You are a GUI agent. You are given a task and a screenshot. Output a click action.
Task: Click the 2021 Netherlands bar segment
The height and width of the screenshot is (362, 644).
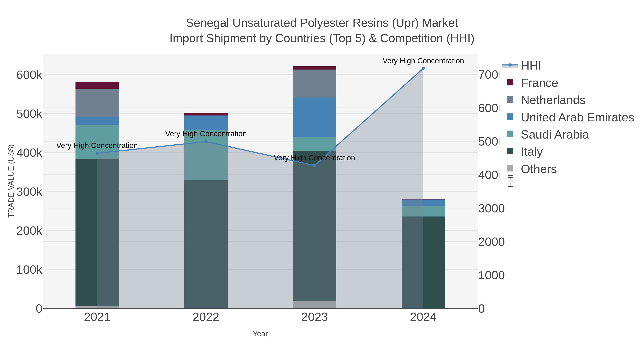pyautogui.click(x=97, y=103)
